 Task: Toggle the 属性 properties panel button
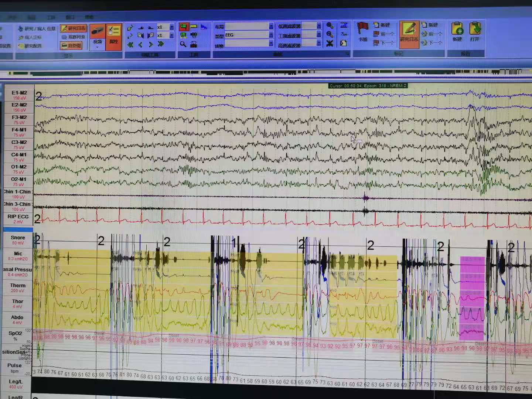114,35
